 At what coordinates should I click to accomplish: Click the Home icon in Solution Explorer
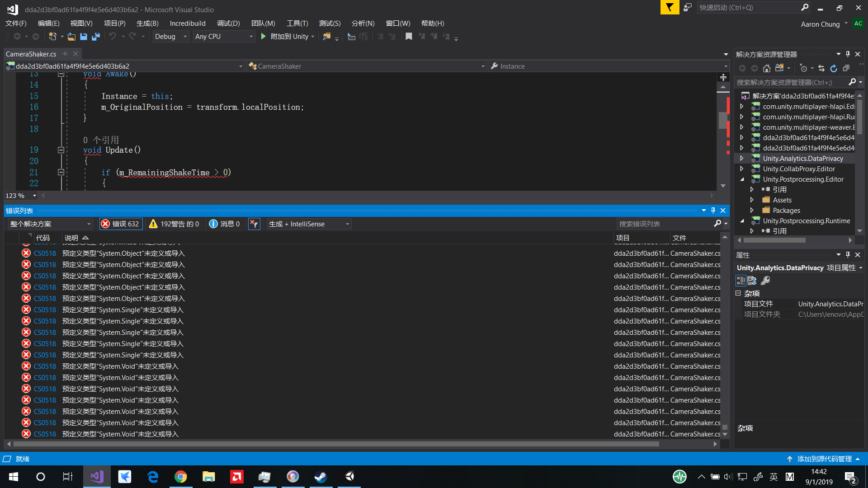(766, 68)
